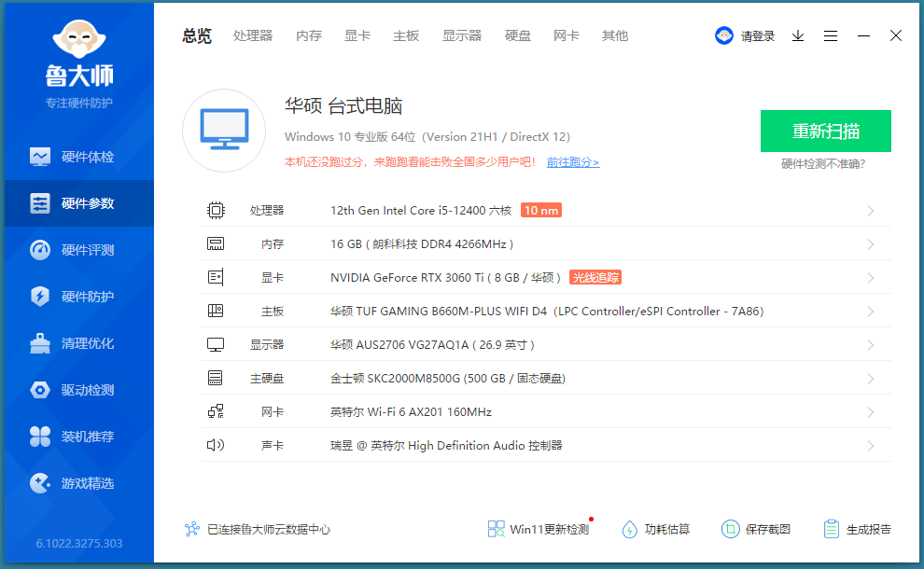
Task: Click the AUS2706 VG27AQ1A display text
Action: coord(432,344)
